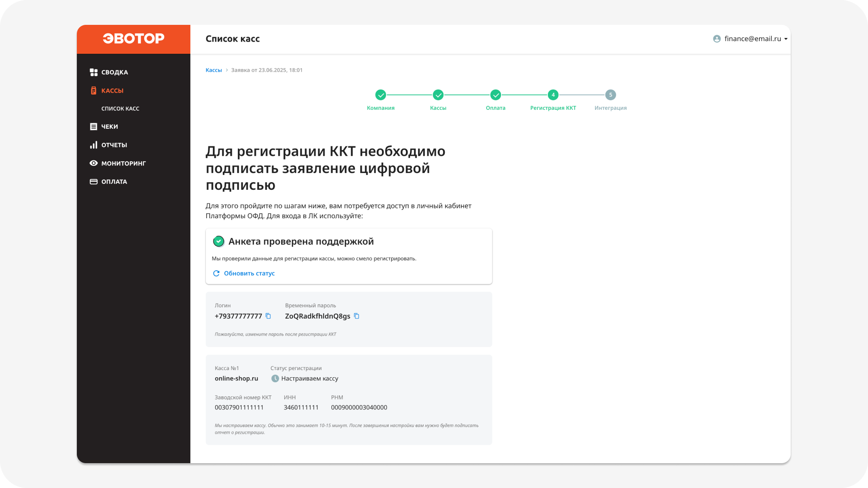The image size is (868, 488).
Task: Open Кассы via breadcrumb
Action: [213, 70]
